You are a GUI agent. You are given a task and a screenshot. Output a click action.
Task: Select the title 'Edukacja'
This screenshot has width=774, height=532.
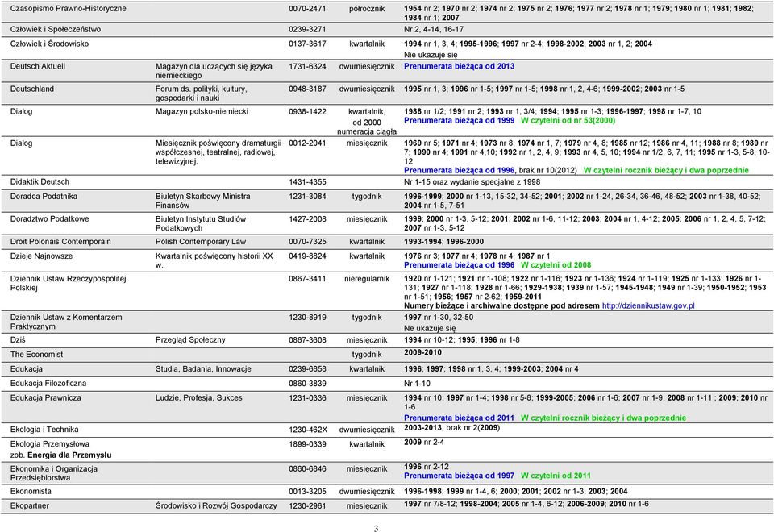26,369
